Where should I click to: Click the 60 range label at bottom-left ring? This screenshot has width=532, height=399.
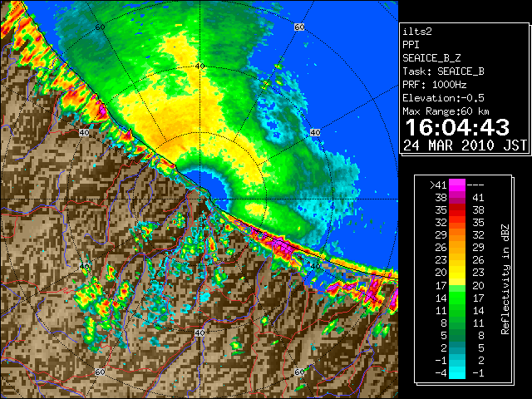pyautogui.click(x=100, y=372)
